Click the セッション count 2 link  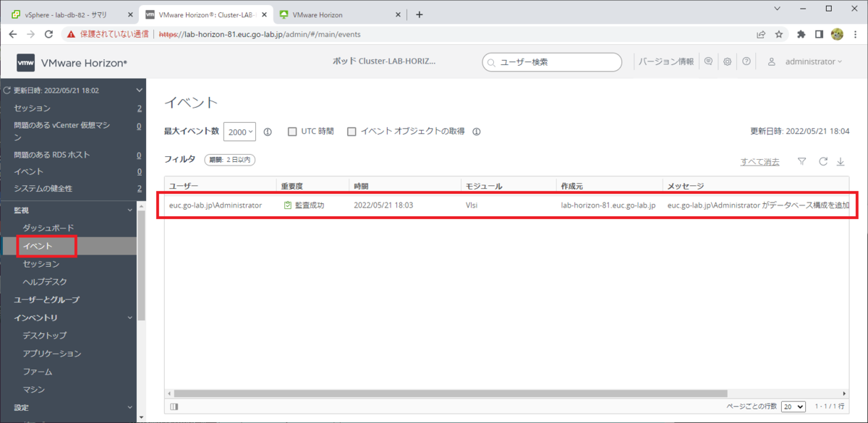point(140,108)
